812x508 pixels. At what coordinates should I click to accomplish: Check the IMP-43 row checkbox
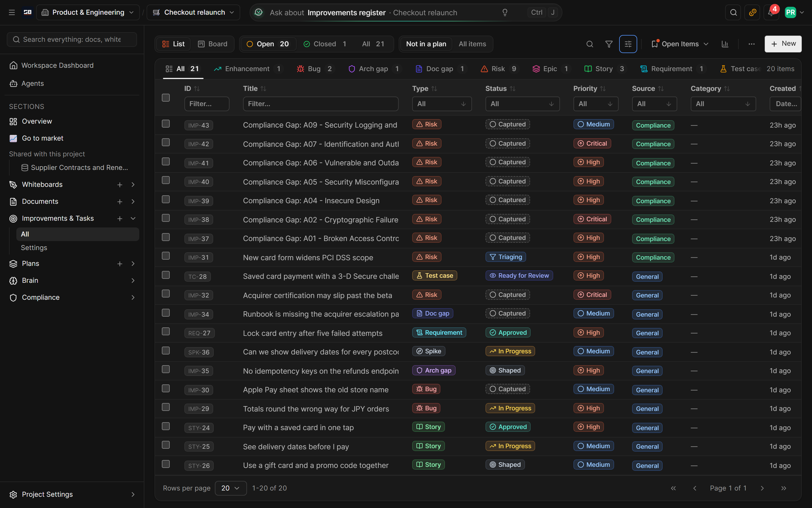(x=166, y=124)
